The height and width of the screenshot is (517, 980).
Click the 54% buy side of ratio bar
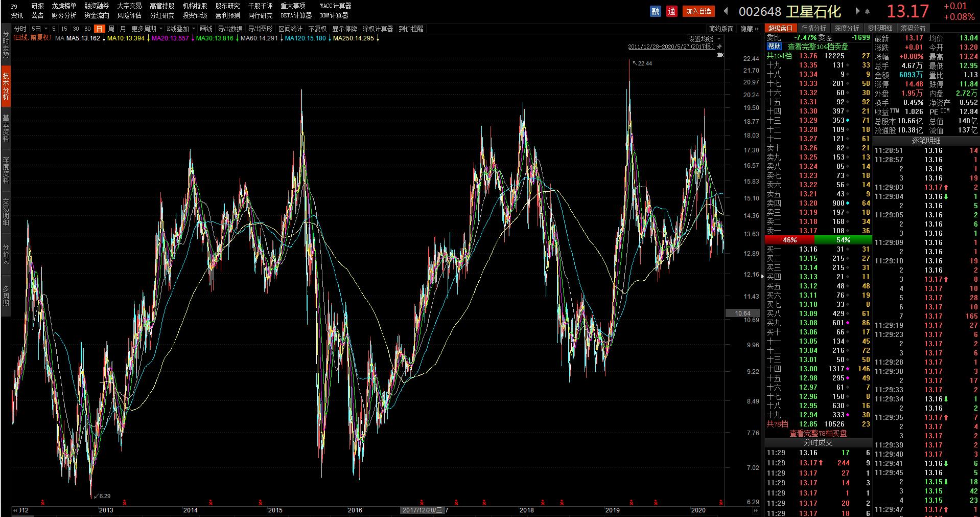coord(843,240)
